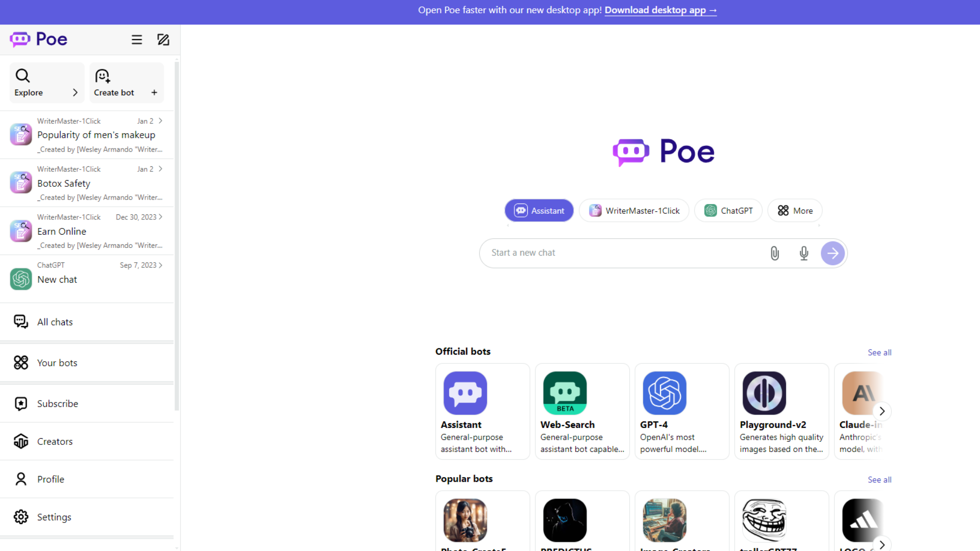The width and height of the screenshot is (980, 551).
Task: Expand the Popular bots carousel with right arrow
Action: click(x=881, y=544)
